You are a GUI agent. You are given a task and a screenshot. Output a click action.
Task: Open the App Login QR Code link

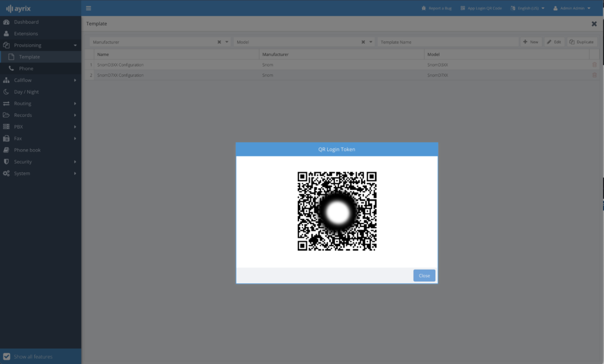tap(481, 8)
